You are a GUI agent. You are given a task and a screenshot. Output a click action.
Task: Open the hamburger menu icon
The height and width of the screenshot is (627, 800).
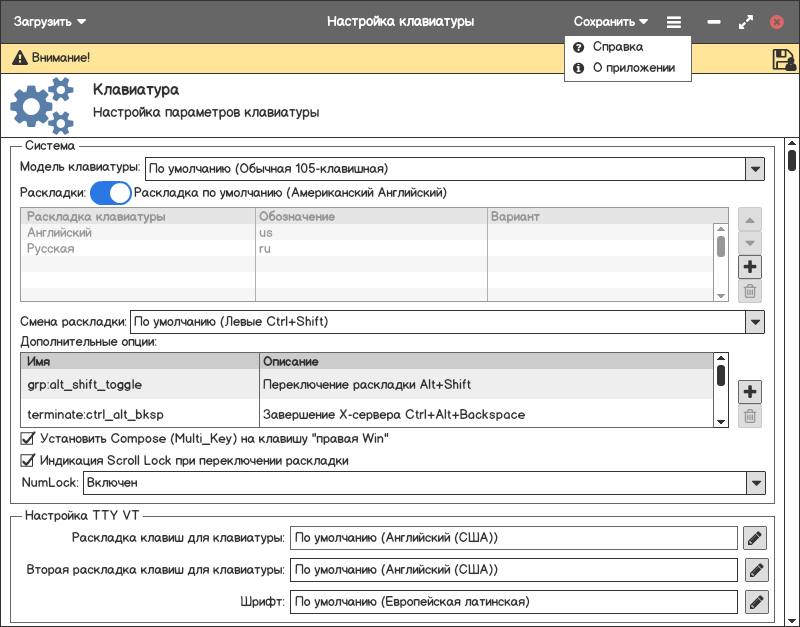coord(674,21)
